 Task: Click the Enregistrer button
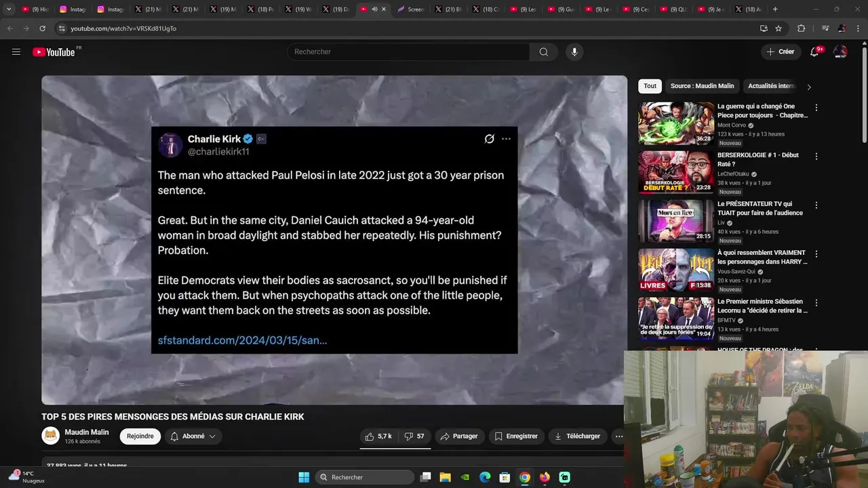pos(516,436)
